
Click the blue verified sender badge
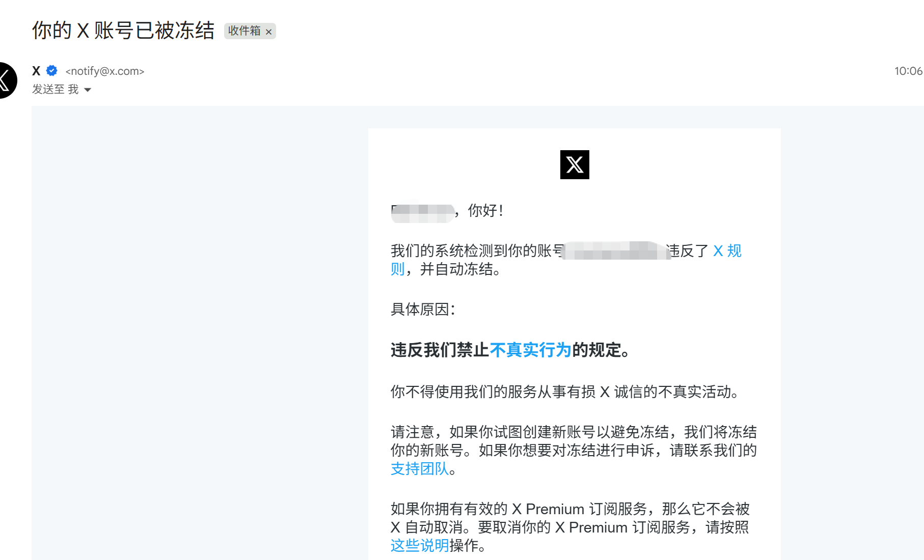[52, 71]
